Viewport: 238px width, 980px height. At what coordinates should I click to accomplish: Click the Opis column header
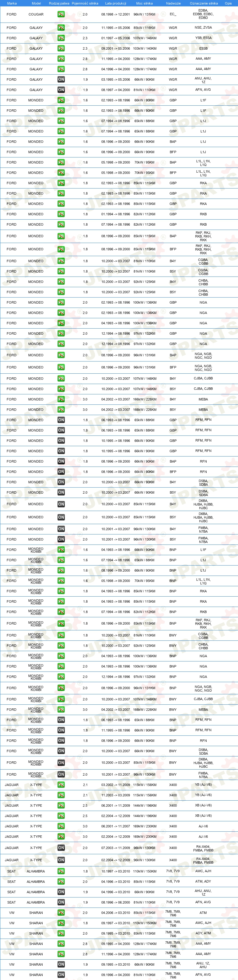228,3
